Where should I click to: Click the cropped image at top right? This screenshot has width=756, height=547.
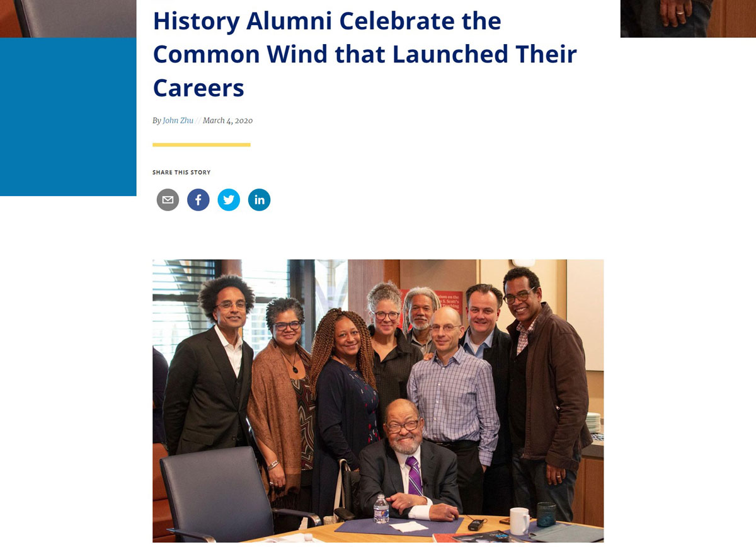click(x=688, y=18)
